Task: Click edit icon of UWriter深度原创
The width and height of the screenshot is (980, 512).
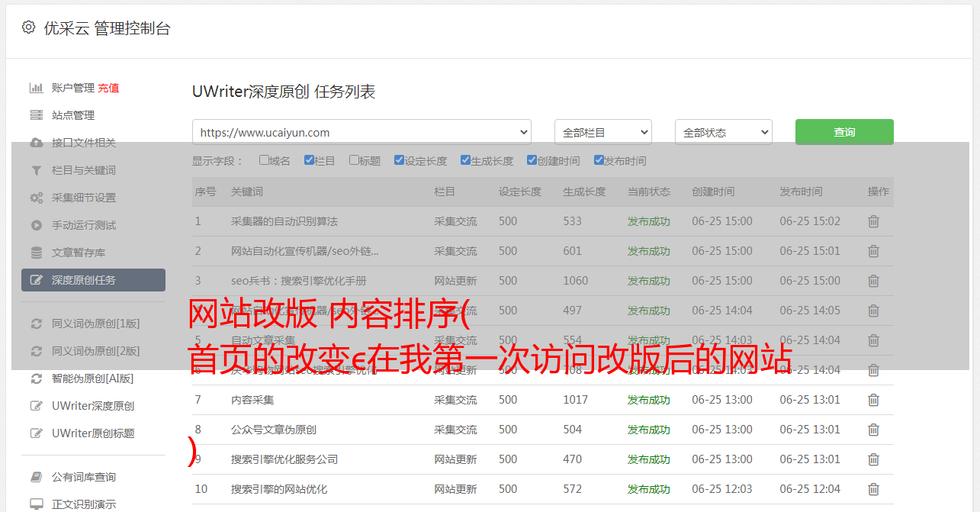Action: (x=36, y=406)
